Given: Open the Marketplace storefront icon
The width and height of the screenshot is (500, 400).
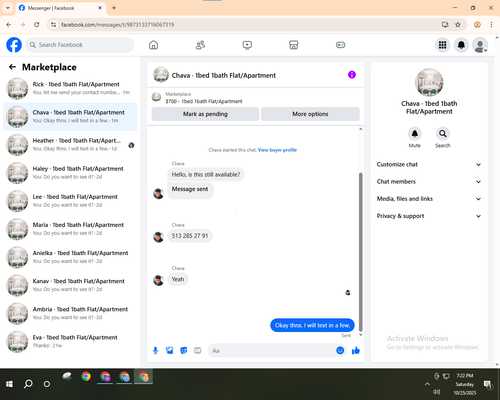Looking at the screenshot, I should (x=294, y=45).
